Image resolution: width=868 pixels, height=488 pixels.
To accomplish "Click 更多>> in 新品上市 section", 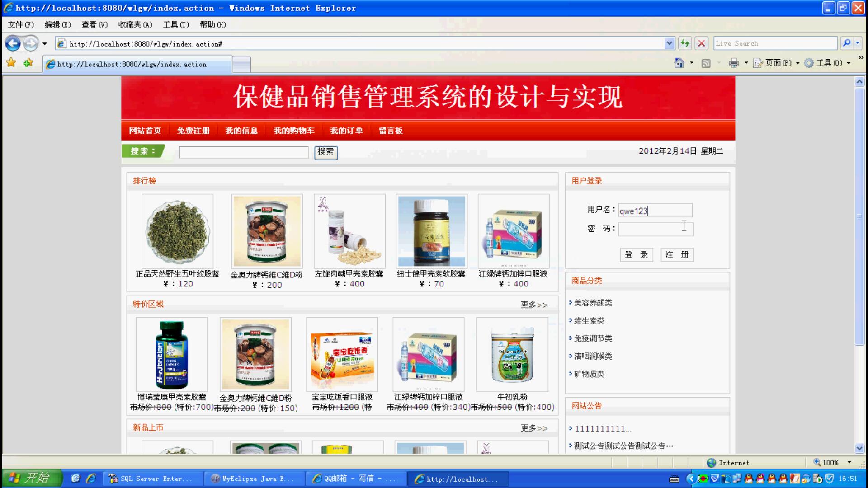I will click(534, 428).
